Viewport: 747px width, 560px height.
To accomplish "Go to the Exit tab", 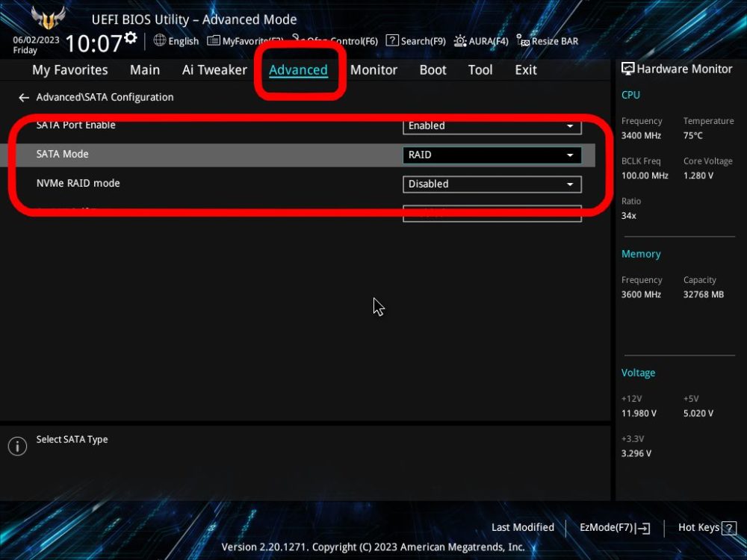I will pos(526,70).
